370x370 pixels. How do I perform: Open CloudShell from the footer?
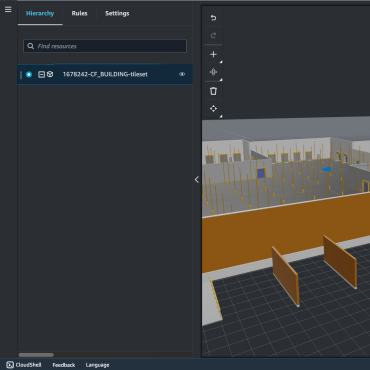pyautogui.click(x=24, y=365)
